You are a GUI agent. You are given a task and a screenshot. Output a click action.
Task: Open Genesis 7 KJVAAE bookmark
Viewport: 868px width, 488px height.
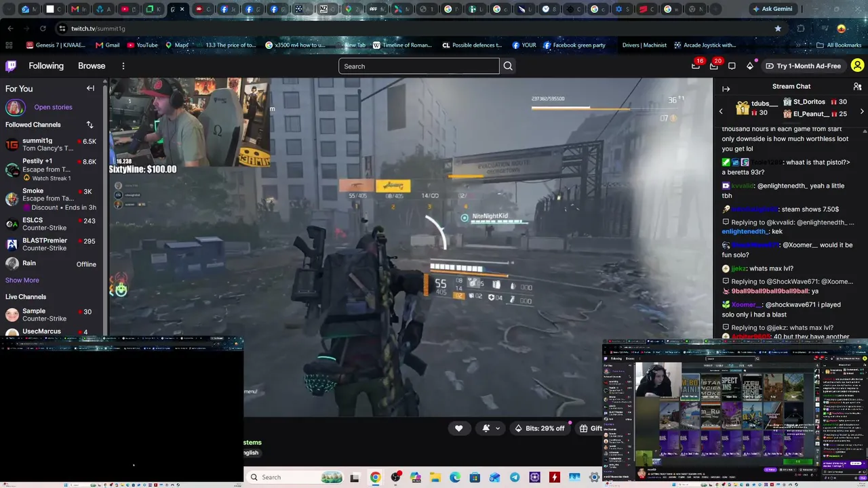(56, 45)
